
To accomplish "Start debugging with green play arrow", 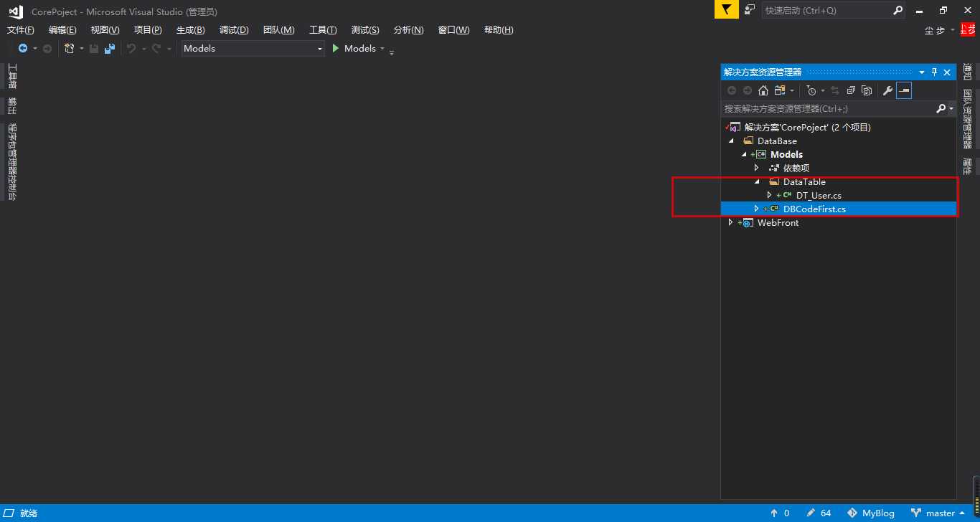I will (335, 48).
